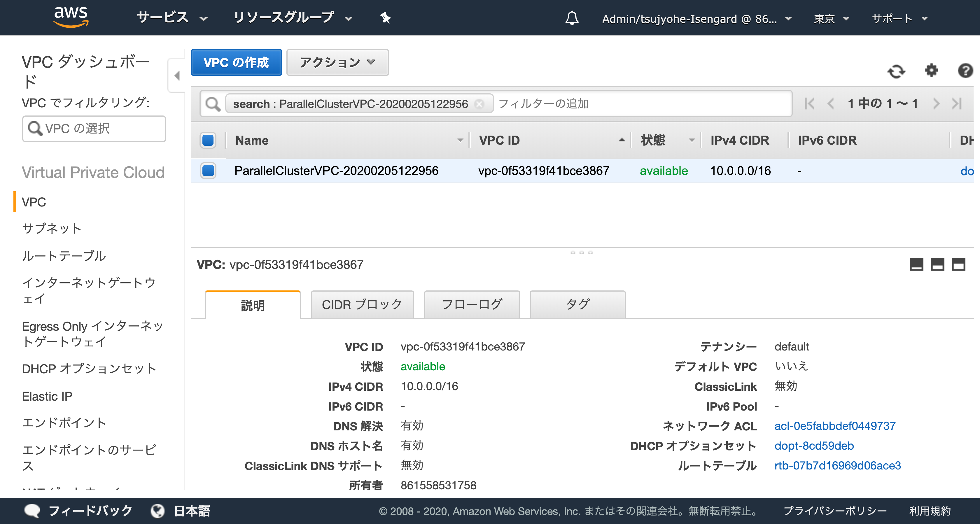Image resolution: width=980 pixels, height=524 pixels.
Task: Switch to the フローログ tab
Action: coord(472,304)
